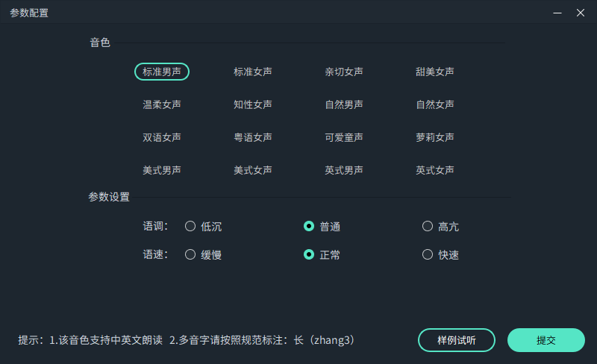Image resolution: width=597 pixels, height=364 pixels.
Task: Choose the 英式女声 voice option
Action: tap(435, 170)
